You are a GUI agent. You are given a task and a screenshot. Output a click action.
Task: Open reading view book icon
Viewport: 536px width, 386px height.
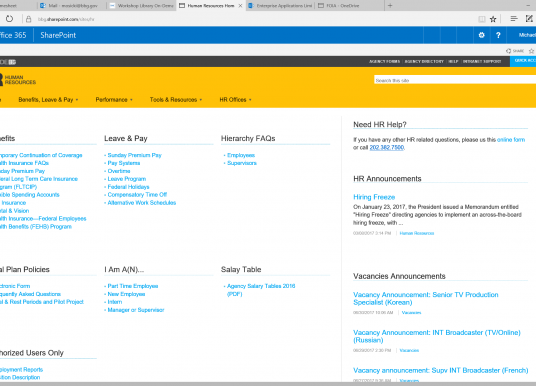tap(482, 19)
